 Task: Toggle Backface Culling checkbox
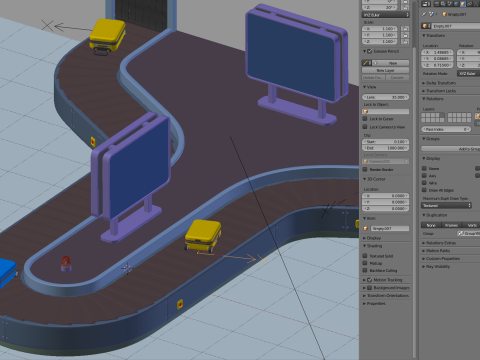[x=365, y=270]
